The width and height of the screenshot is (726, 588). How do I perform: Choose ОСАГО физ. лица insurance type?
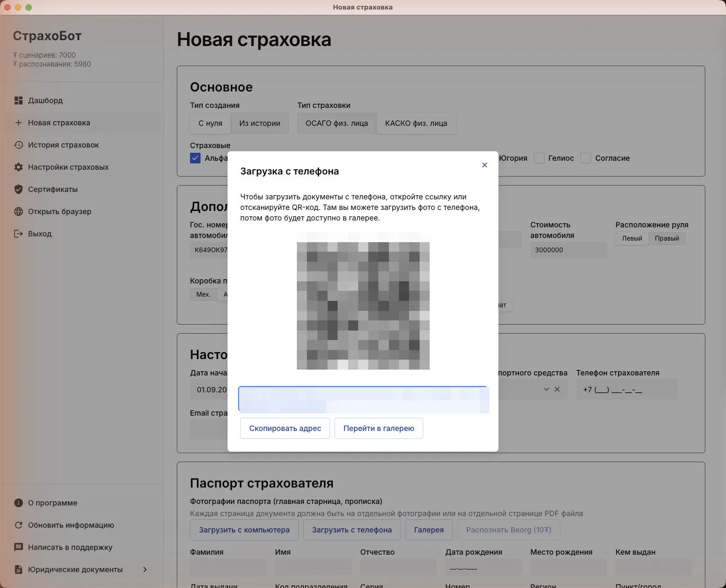(x=337, y=123)
